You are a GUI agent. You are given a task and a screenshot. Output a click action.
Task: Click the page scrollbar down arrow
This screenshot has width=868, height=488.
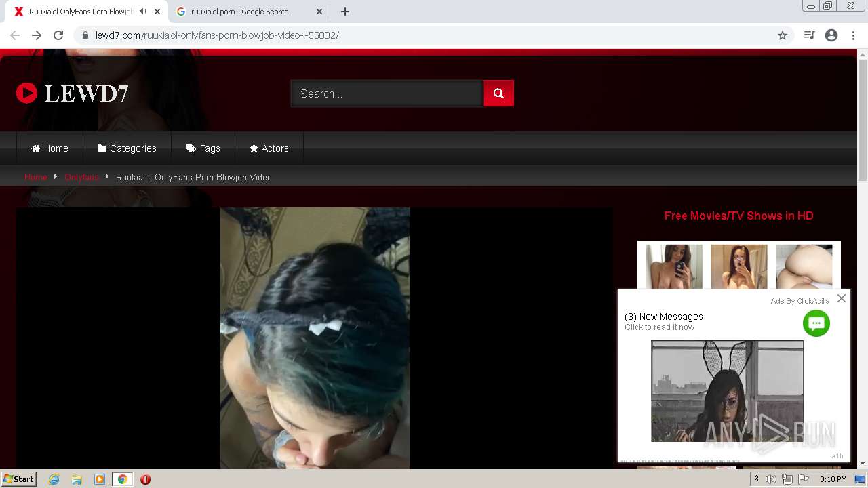[x=863, y=463]
